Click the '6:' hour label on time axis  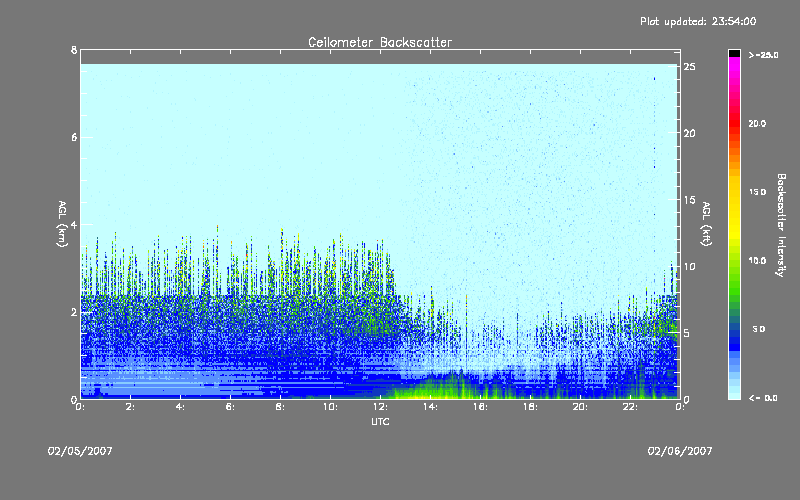pyautogui.click(x=231, y=407)
